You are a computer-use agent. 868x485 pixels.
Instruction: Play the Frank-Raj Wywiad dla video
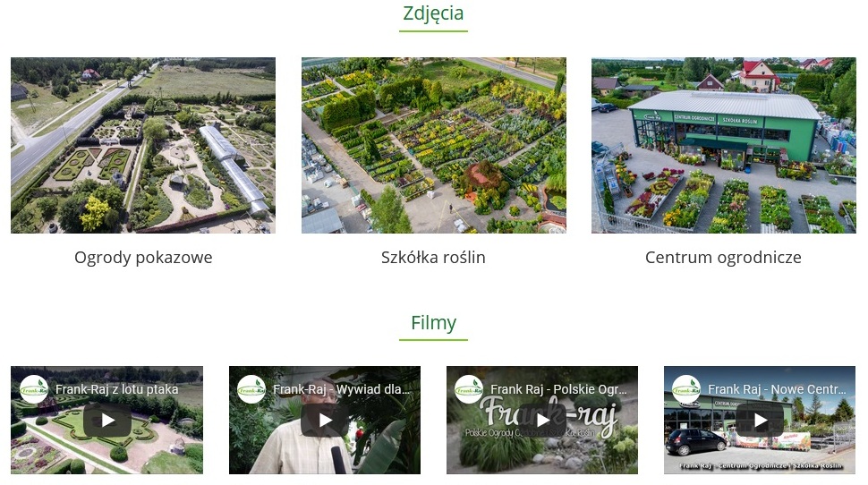(326, 421)
